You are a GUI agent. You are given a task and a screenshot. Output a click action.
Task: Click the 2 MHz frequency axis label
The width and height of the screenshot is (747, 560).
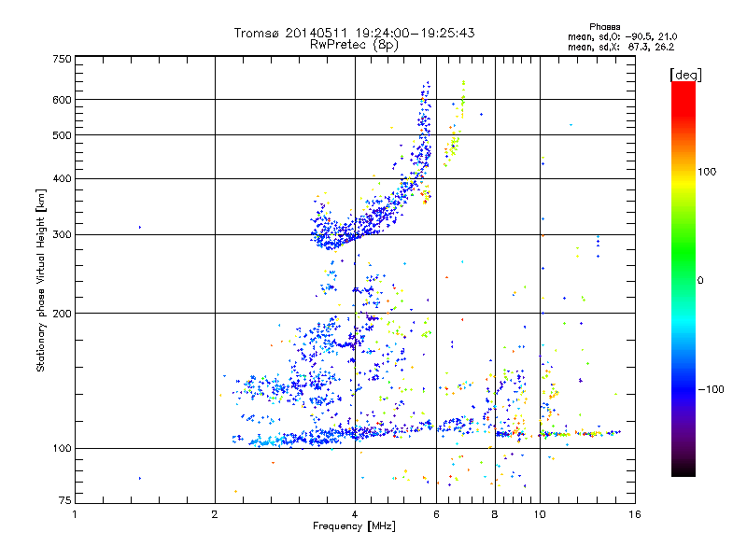[x=215, y=514]
